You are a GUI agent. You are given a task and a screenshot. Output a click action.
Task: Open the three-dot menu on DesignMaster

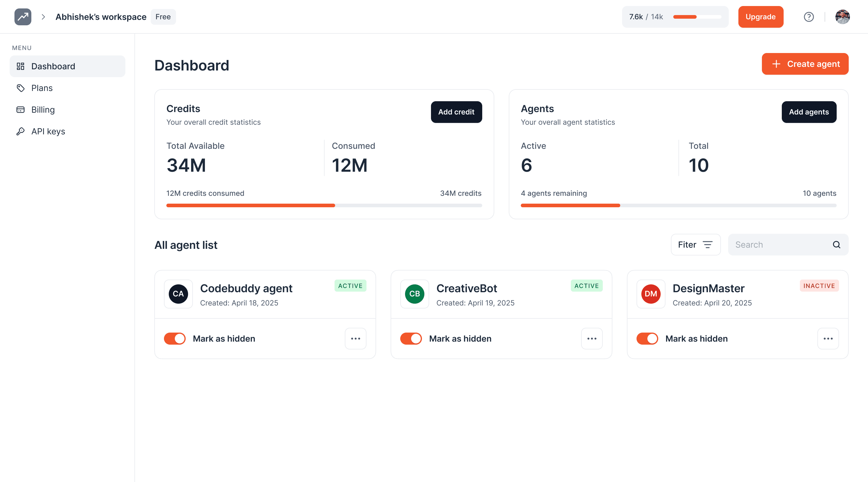click(828, 339)
